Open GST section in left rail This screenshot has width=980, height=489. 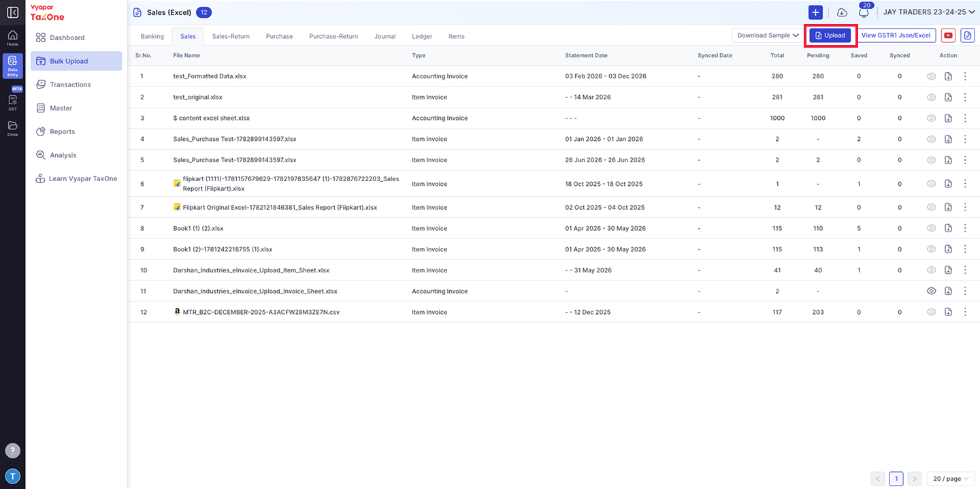click(x=12, y=102)
